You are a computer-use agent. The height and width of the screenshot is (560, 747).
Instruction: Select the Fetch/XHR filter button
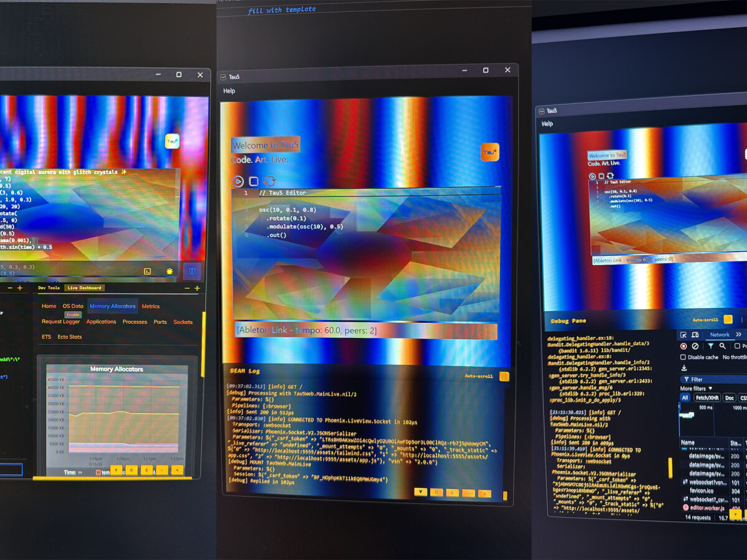tap(707, 398)
